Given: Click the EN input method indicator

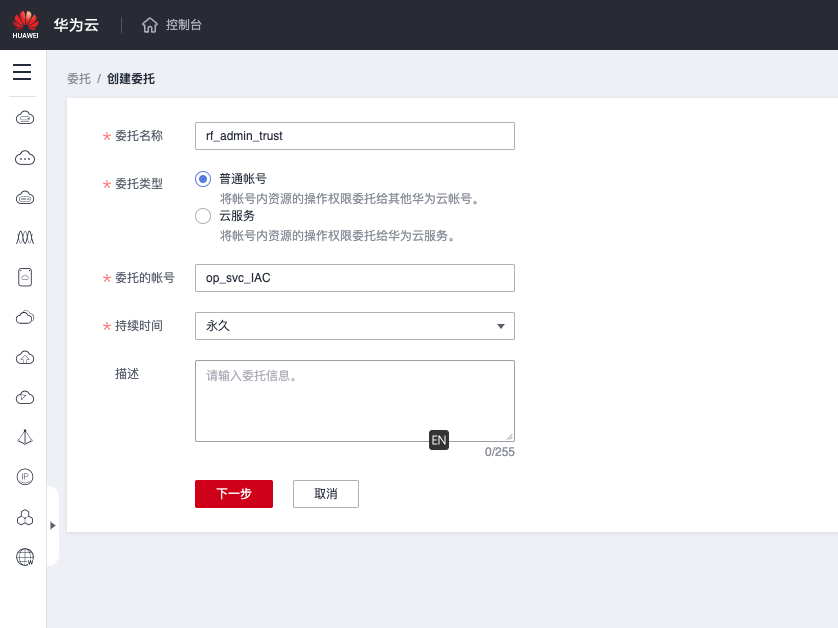Looking at the screenshot, I should click(x=438, y=440).
